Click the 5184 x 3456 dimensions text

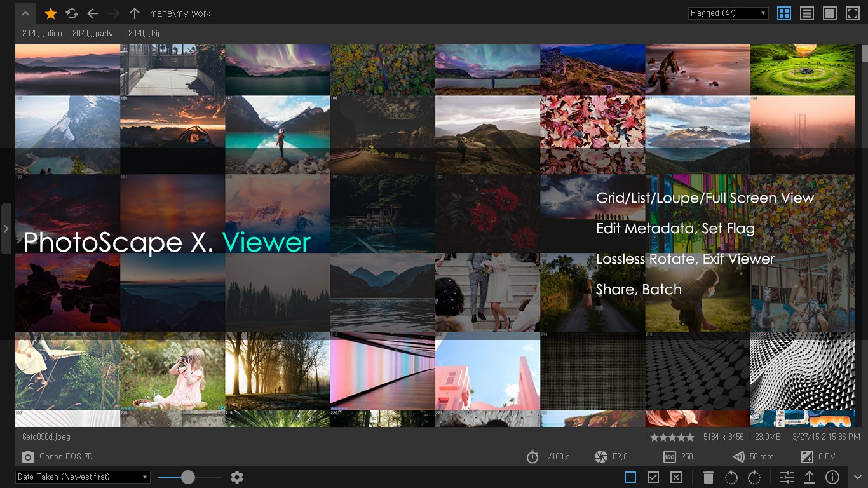click(x=724, y=437)
